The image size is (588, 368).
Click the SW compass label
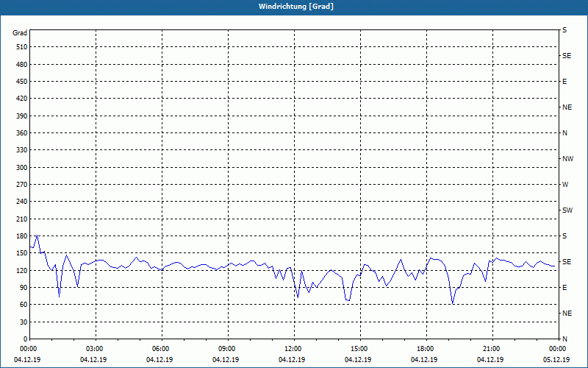coord(567,210)
